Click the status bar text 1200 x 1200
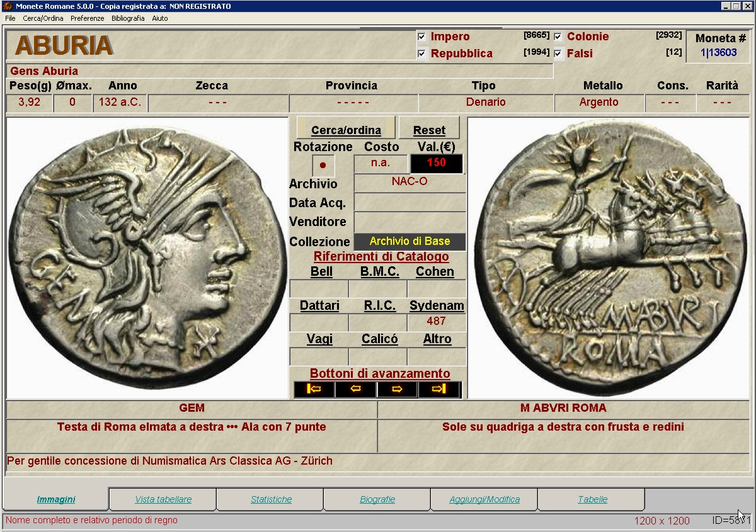The height and width of the screenshot is (532, 756). (x=661, y=521)
